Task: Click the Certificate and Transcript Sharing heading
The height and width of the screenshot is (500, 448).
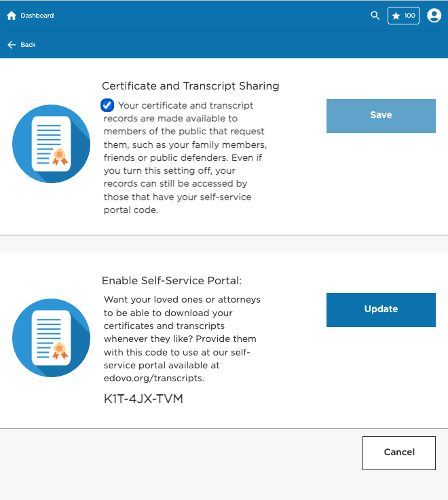Action: 190,86
